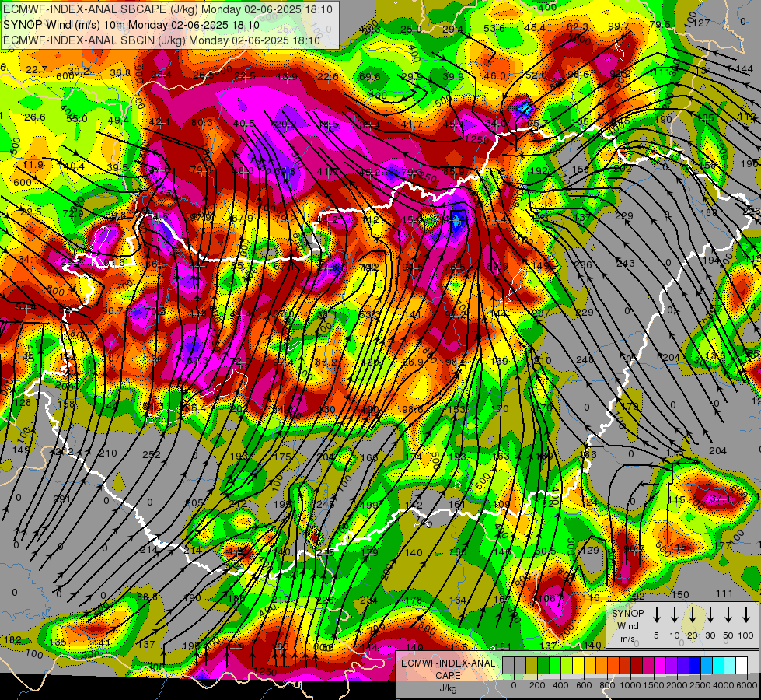Viewport: 761px width, 700px height.
Task: Click the wind arrow above the 5 label
Action: pos(656,615)
